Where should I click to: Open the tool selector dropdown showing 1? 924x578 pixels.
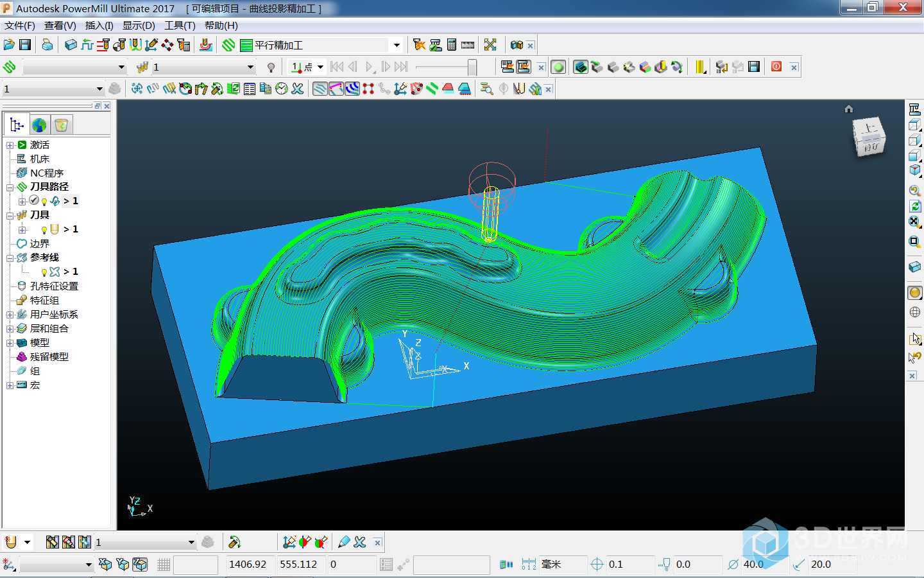point(250,67)
